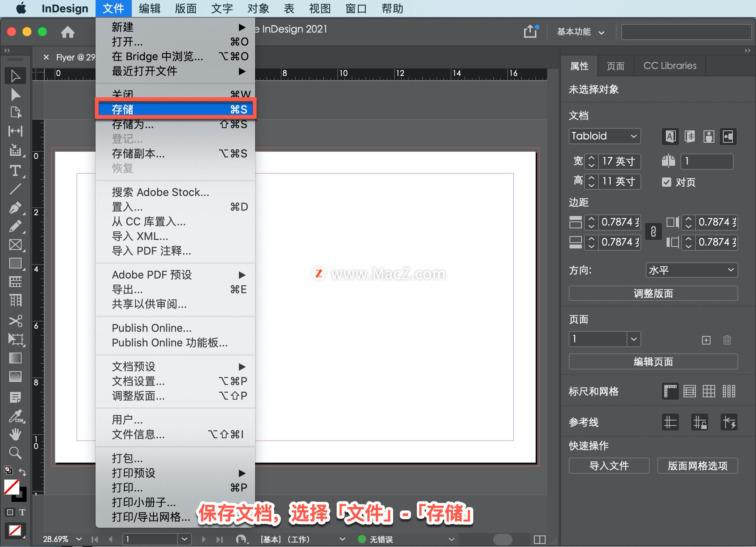The image size is (756, 547).
Task: Choose 存储为... from the file menu
Action: 133,125
